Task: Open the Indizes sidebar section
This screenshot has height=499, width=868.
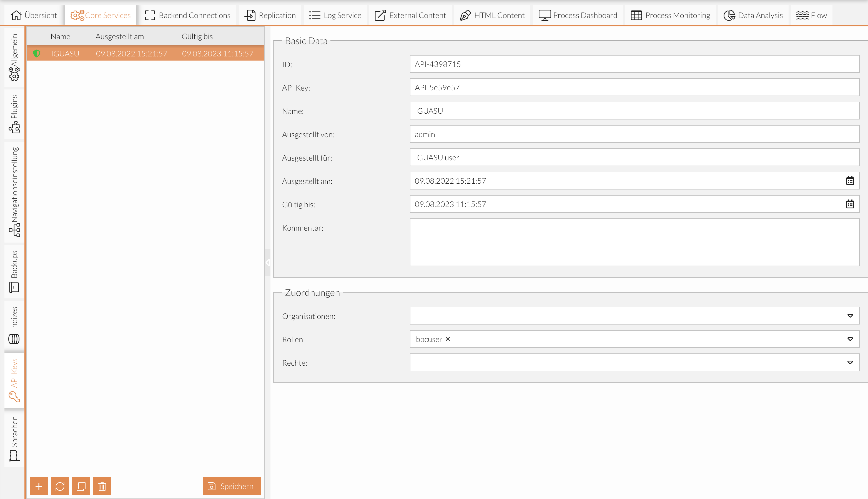Action: [14, 326]
